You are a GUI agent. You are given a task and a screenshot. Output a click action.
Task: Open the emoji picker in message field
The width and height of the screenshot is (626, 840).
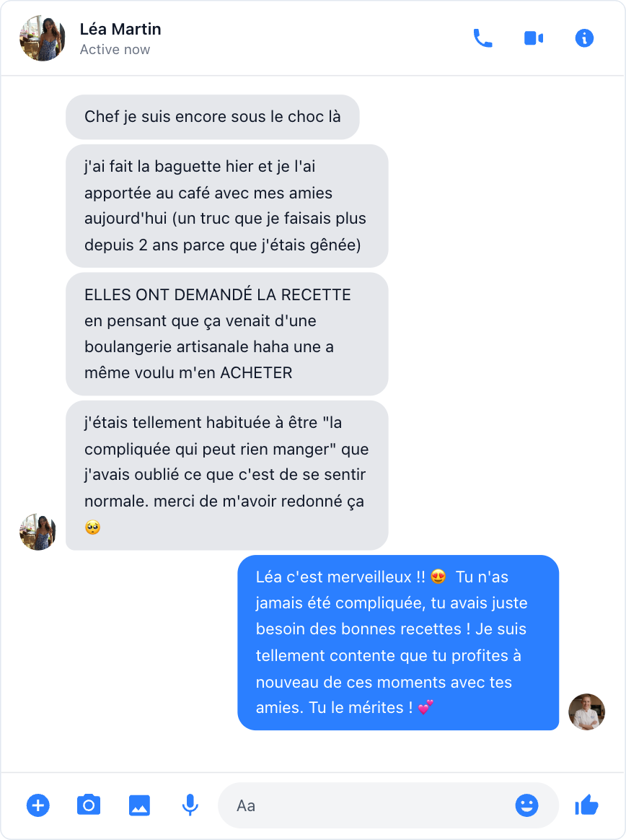tap(526, 805)
